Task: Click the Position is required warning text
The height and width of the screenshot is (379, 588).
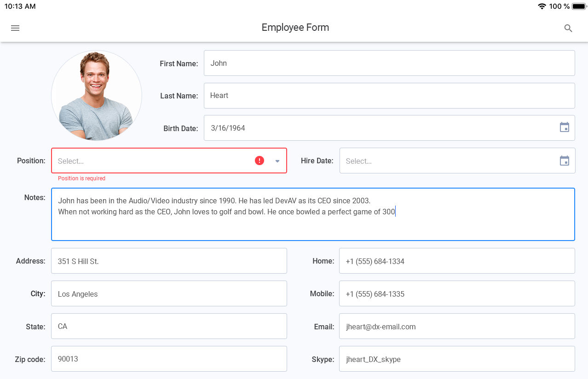Action: pyautogui.click(x=81, y=178)
